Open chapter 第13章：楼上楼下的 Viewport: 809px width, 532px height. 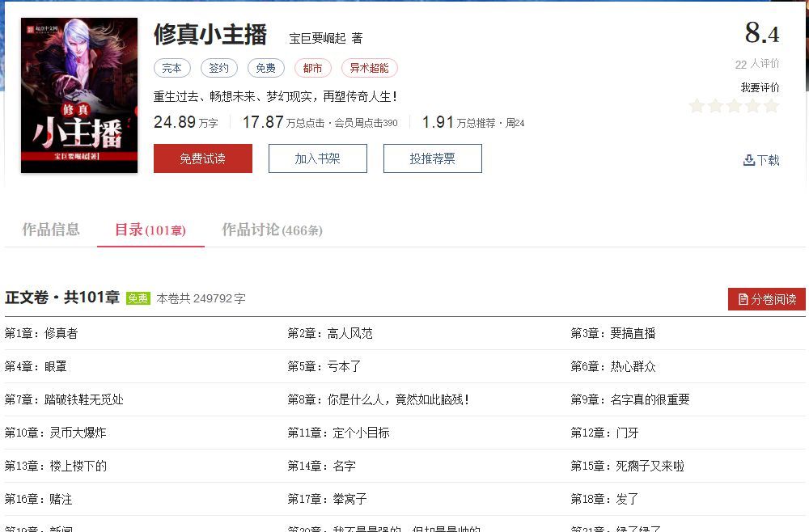pos(56,466)
